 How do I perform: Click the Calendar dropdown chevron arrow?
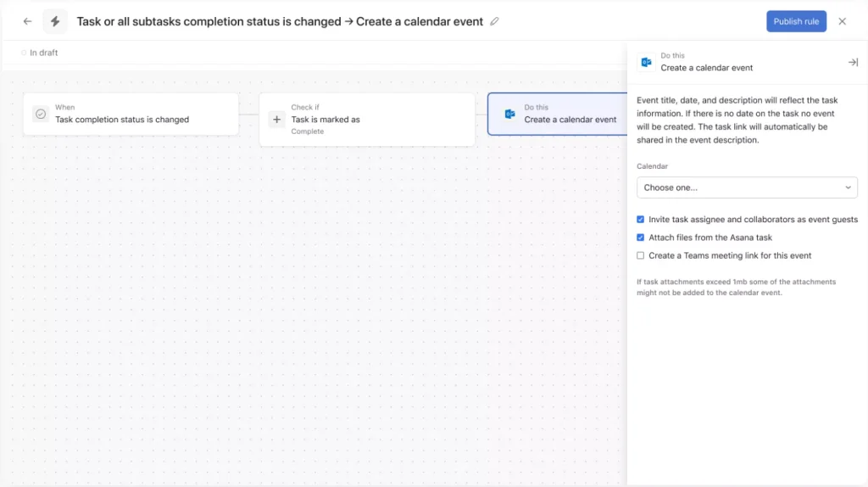[x=848, y=188]
